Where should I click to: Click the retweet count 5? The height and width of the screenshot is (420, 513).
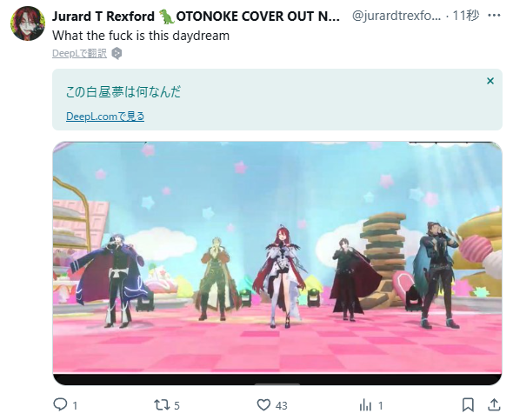point(177,405)
